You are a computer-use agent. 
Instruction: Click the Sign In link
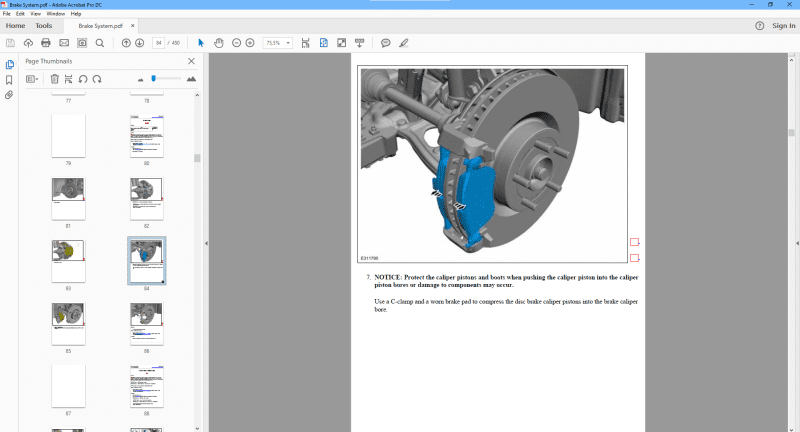(x=783, y=25)
